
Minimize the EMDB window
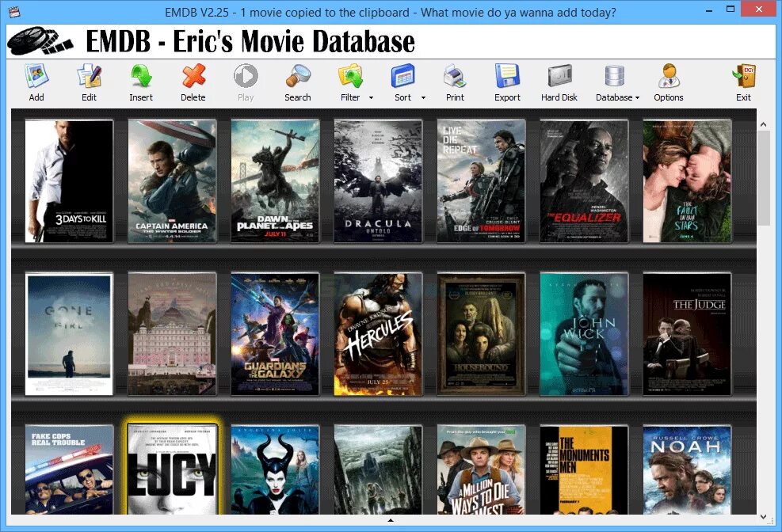[x=708, y=10]
